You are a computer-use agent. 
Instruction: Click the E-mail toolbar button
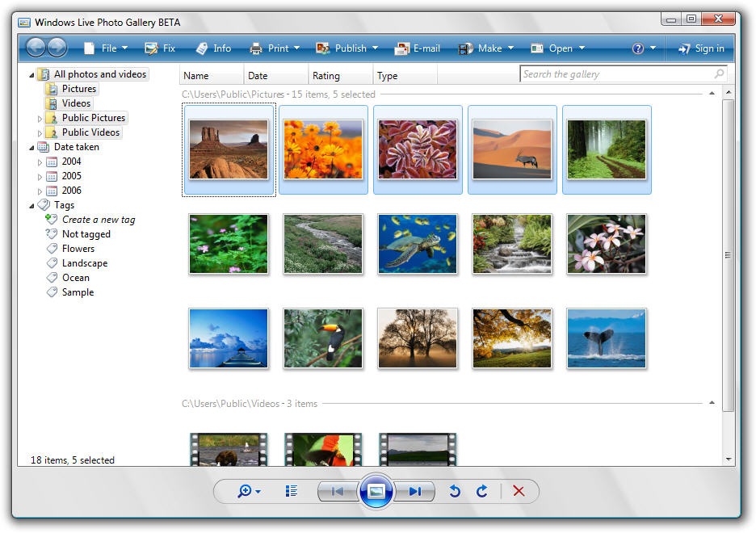(x=417, y=48)
